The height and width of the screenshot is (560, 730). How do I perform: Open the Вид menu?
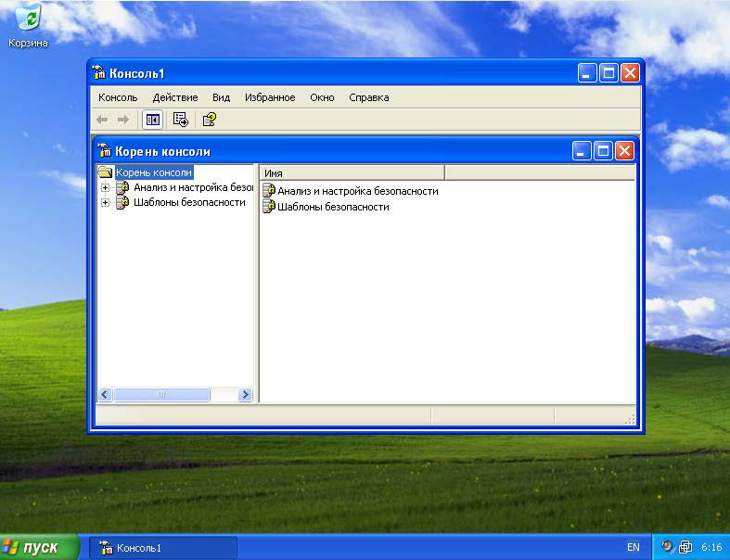pos(221,97)
